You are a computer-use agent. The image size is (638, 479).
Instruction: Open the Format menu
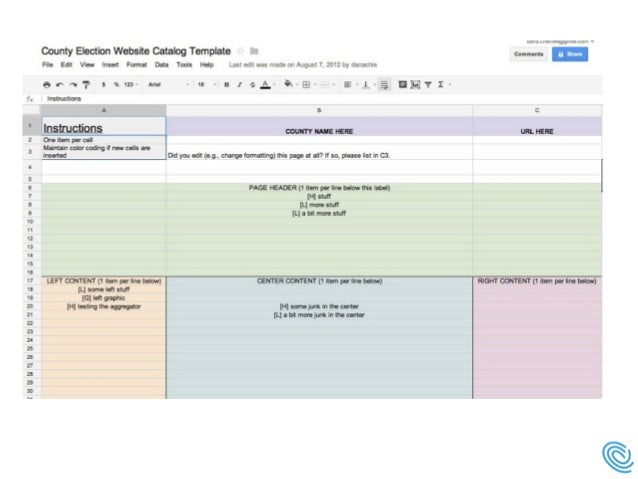click(136, 65)
